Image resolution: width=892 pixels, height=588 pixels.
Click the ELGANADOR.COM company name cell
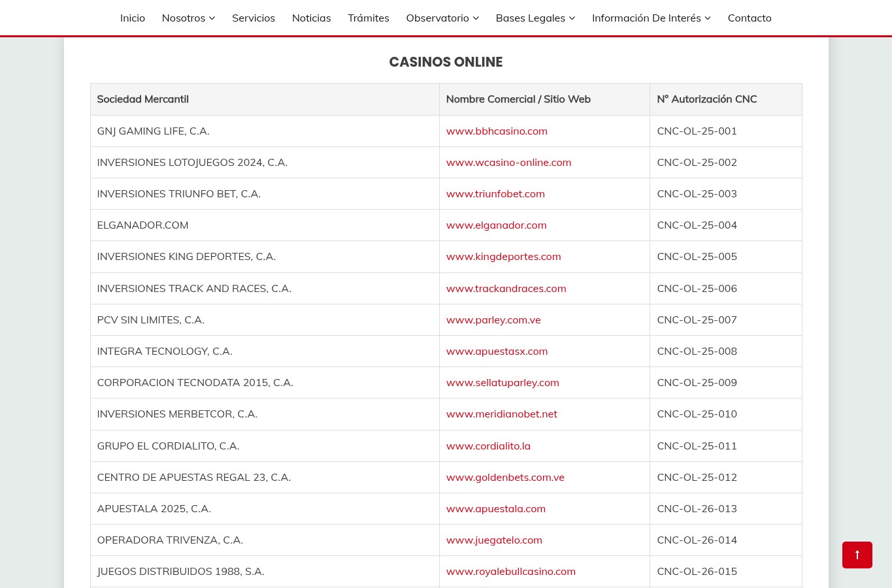pos(265,225)
